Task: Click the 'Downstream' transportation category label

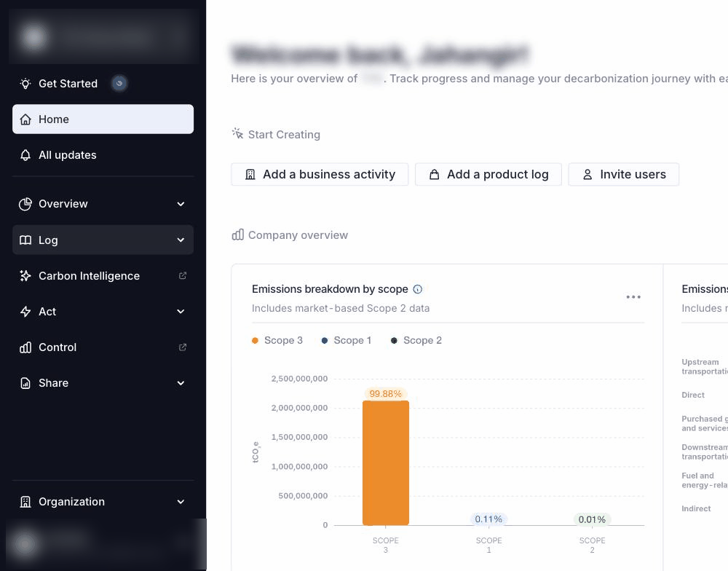Action: [704, 452]
